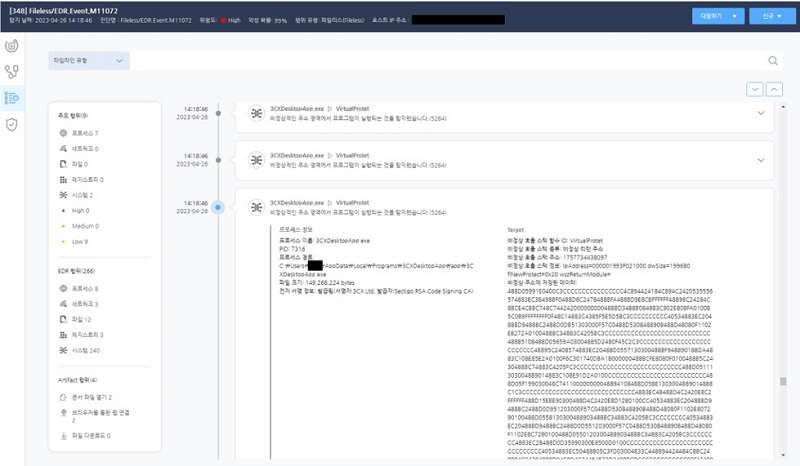
Task: Open the 대응하기 response dropdown
Action: (718, 16)
